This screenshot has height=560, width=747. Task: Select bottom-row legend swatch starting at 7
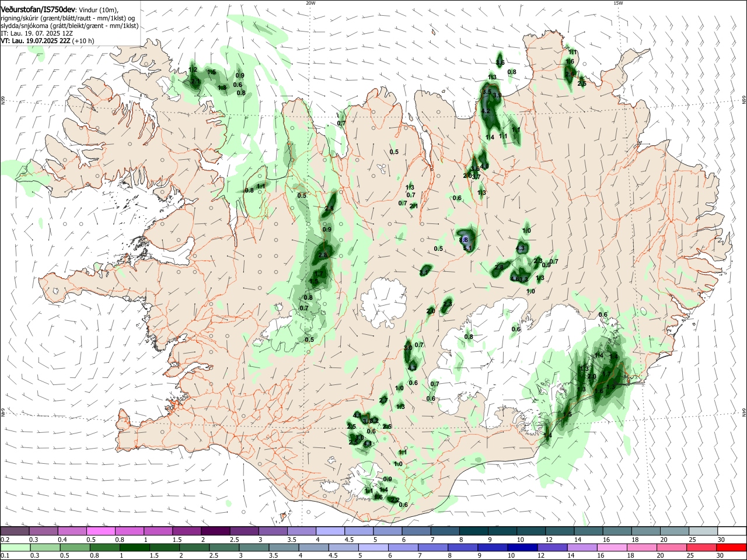433,547
